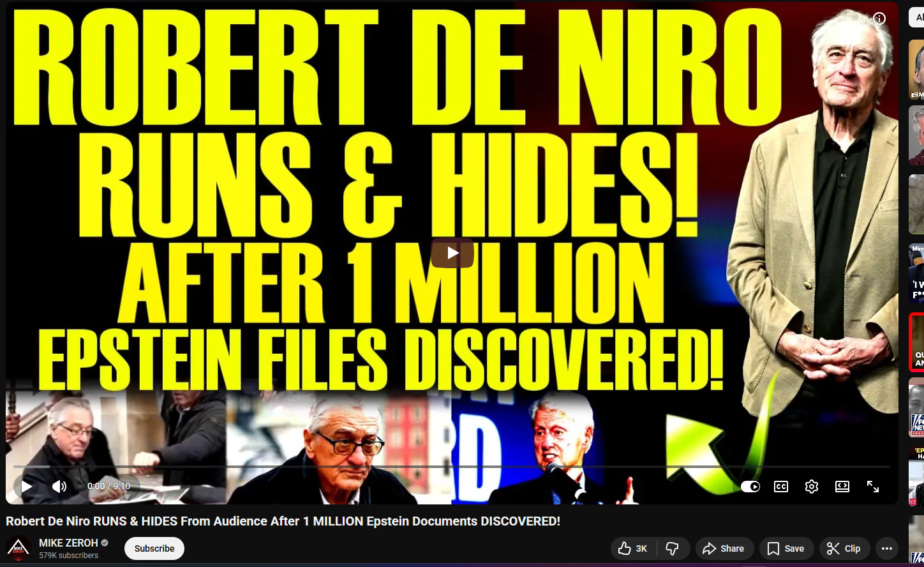Image resolution: width=924 pixels, height=567 pixels.
Task: Mute the video volume
Action: pos(59,487)
